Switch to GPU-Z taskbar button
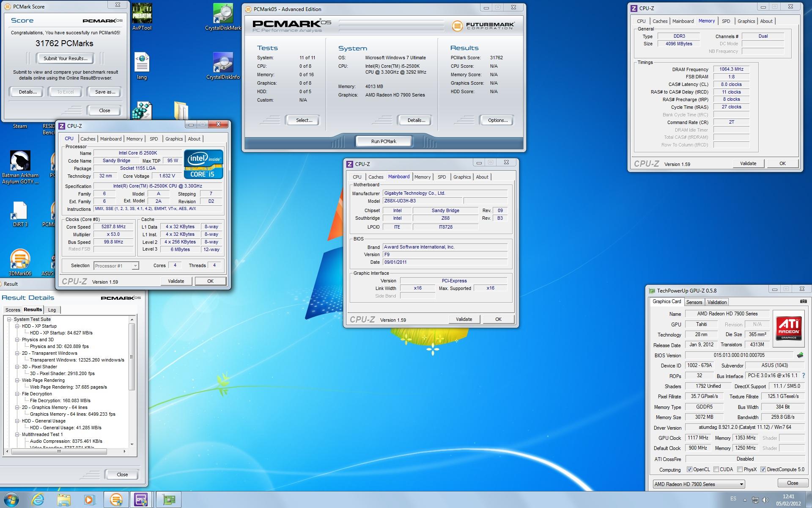The image size is (812, 508). point(169,500)
